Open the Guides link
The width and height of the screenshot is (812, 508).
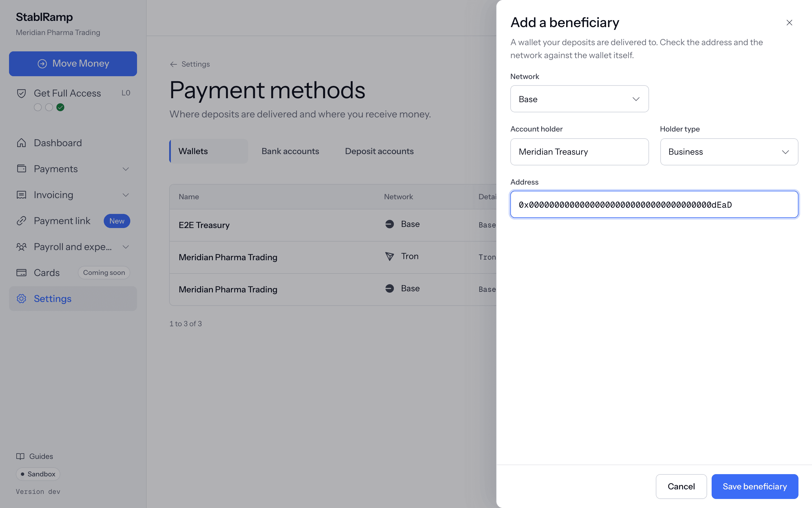[35, 456]
